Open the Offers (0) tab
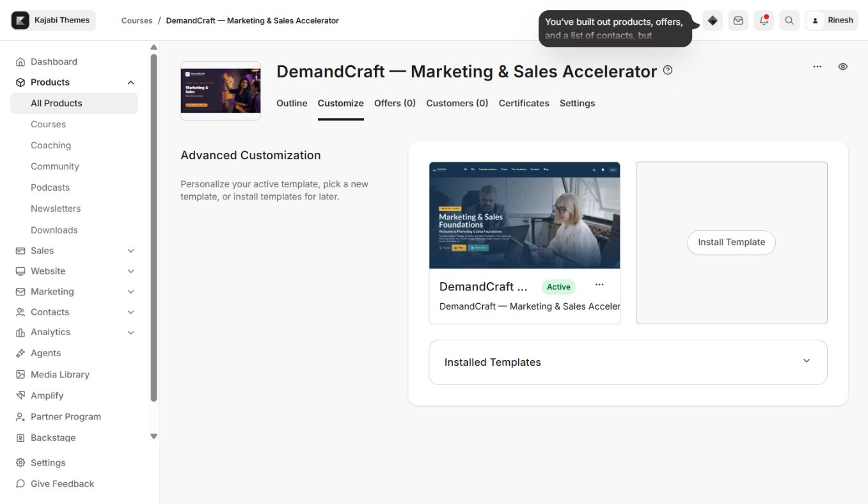 point(395,103)
